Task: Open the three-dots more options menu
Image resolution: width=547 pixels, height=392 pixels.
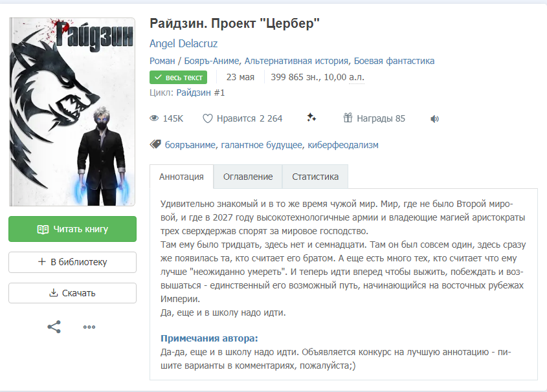Action: [x=89, y=327]
